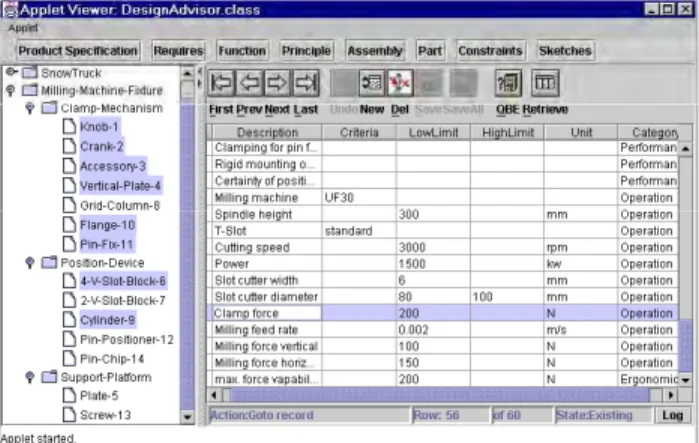Screen dimensions: 699x443
Task: Click the horizontal scrollbar thumb in table
Action: 440,395
